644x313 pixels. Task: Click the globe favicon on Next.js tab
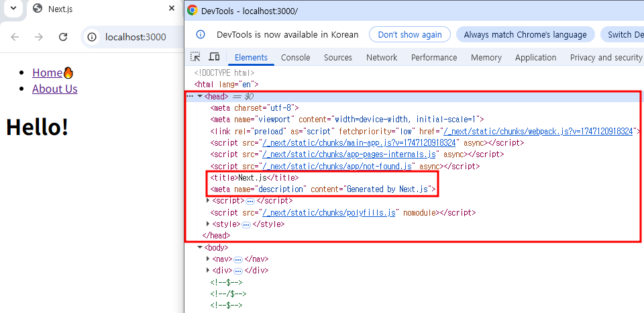pyautogui.click(x=38, y=8)
